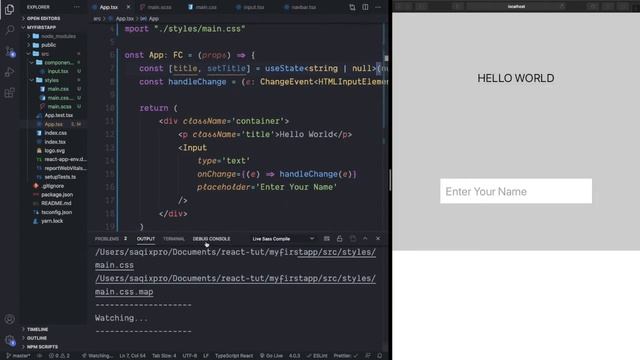Expand the public folder
The image size is (640, 360).
point(49,45)
